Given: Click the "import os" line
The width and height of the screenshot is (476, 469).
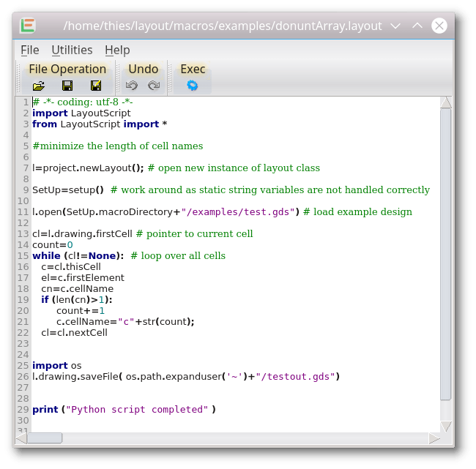Looking at the screenshot, I should click(57, 366).
